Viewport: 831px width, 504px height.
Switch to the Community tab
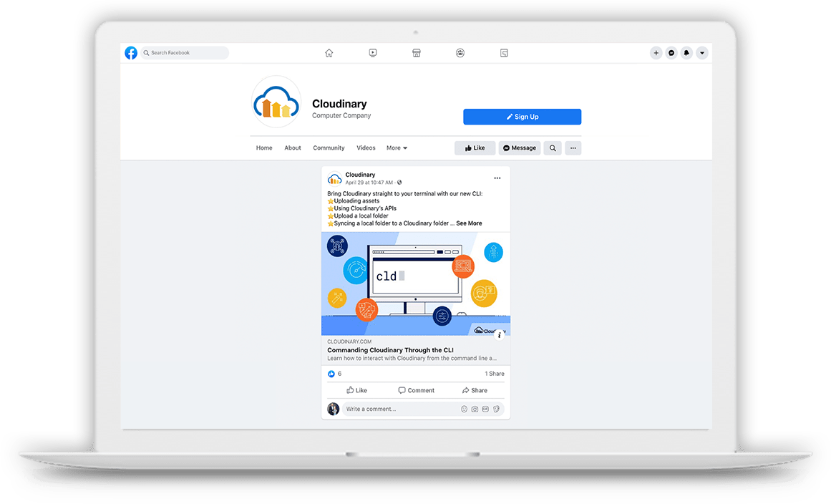(x=329, y=148)
